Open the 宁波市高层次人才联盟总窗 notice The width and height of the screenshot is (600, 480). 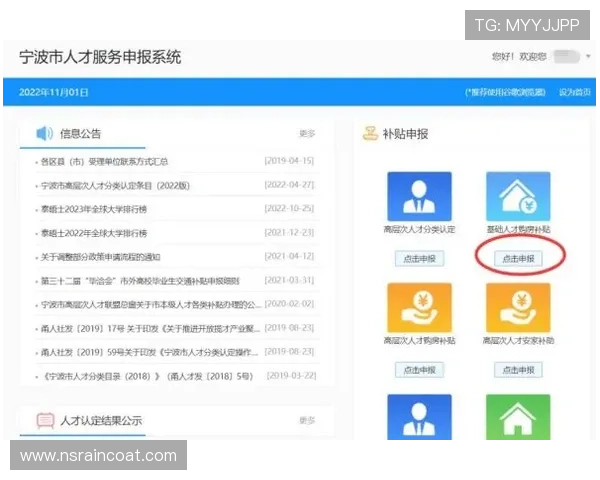(x=151, y=305)
